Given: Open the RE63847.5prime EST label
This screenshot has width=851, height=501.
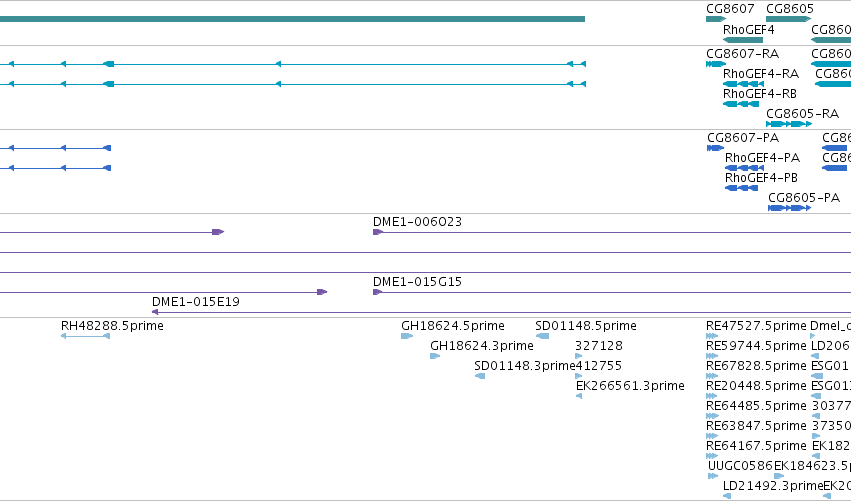Looking at the screenshot, I should tap(757, 427).
